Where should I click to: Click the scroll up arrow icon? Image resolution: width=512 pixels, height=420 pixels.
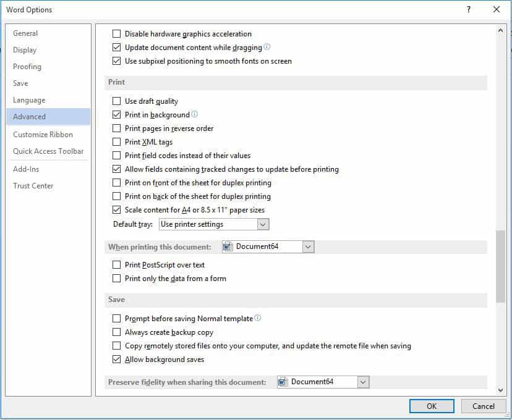click(x=500, y=31)
